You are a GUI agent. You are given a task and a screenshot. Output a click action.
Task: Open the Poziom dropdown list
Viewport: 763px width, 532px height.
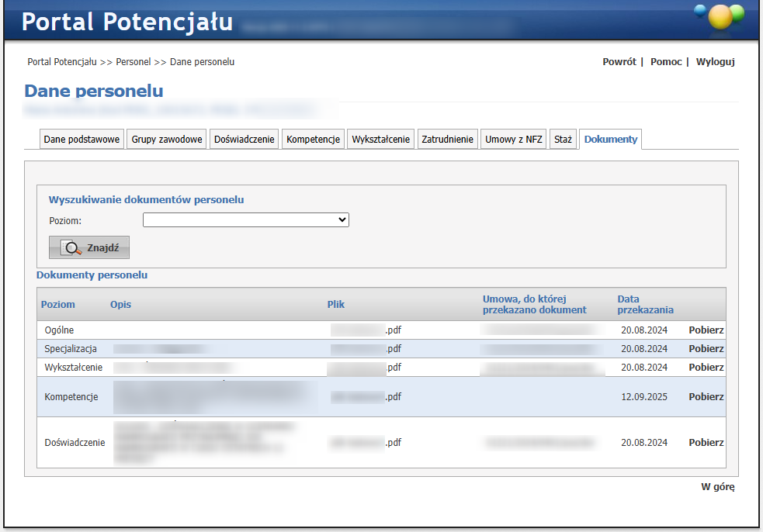coord(245,220)
